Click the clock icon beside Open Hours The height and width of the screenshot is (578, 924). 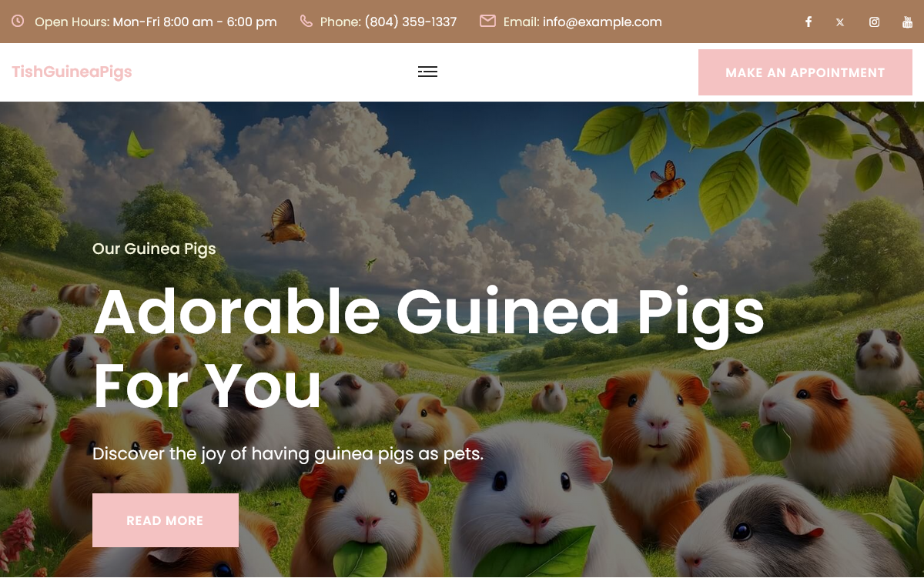tap(17, 21)
